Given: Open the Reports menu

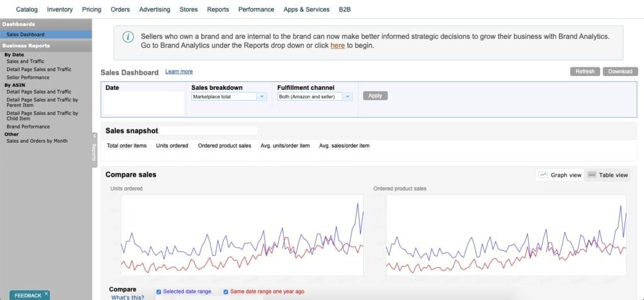Looking at the screenshot, I should point(218,9).
